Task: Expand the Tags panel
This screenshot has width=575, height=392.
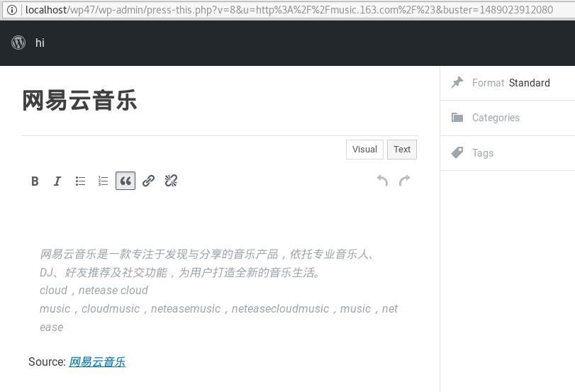Action: tap(508, 153)
